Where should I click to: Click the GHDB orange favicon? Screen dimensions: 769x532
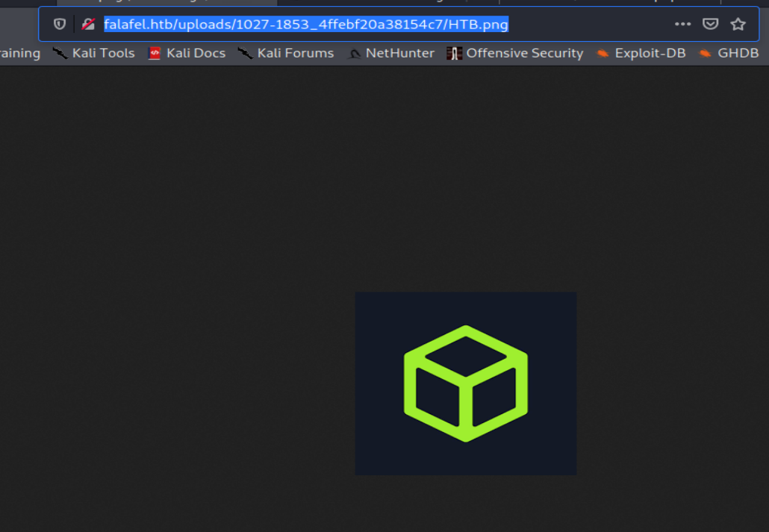706,53
